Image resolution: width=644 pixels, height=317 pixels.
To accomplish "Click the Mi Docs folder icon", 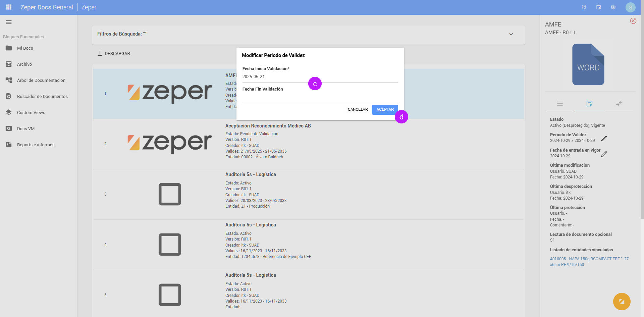I will point(9,48).
